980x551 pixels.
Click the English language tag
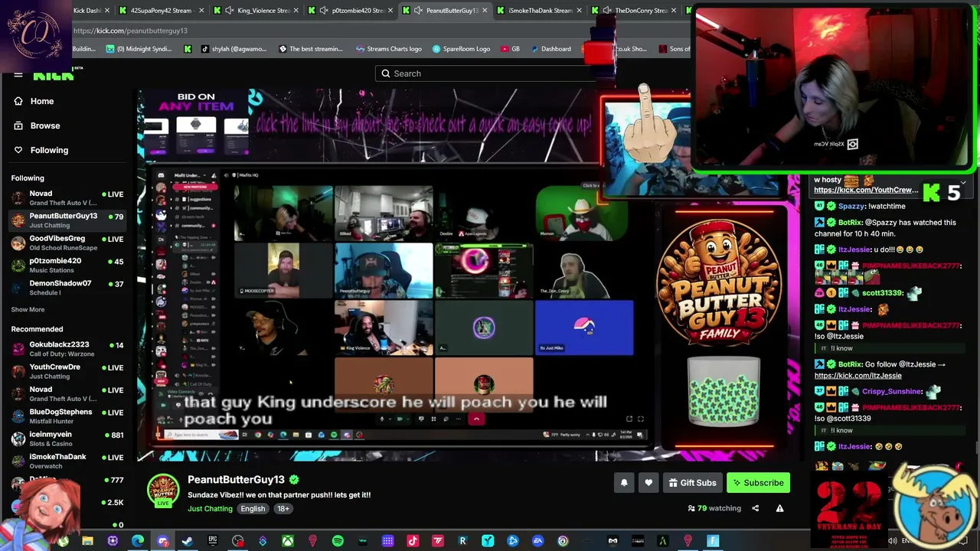(253, 509)
